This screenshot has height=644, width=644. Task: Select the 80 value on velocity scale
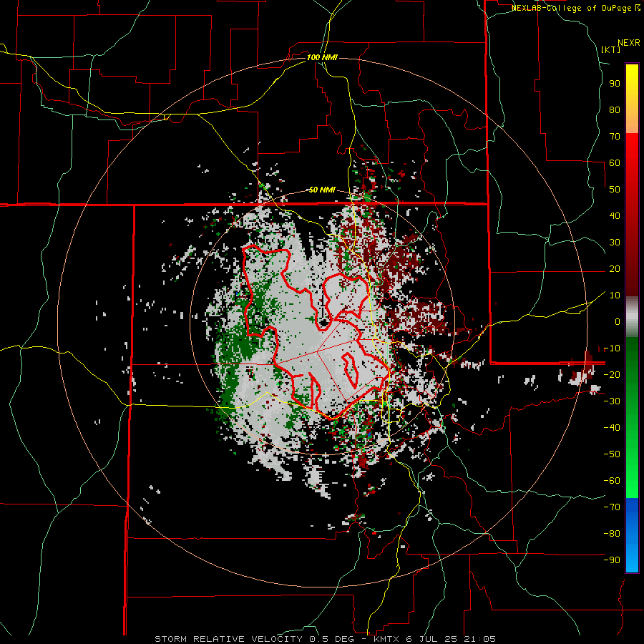pyautogui.click(x=615, y=110)
